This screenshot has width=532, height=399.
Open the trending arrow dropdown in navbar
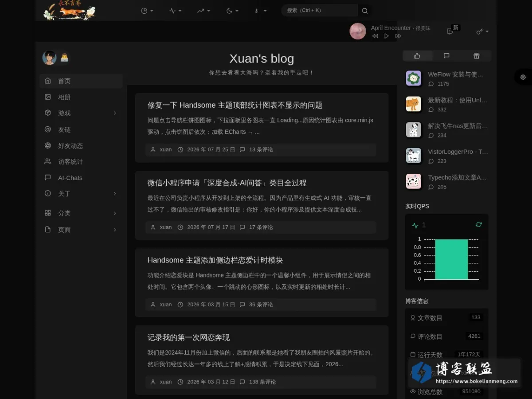[x=203, y=11]
